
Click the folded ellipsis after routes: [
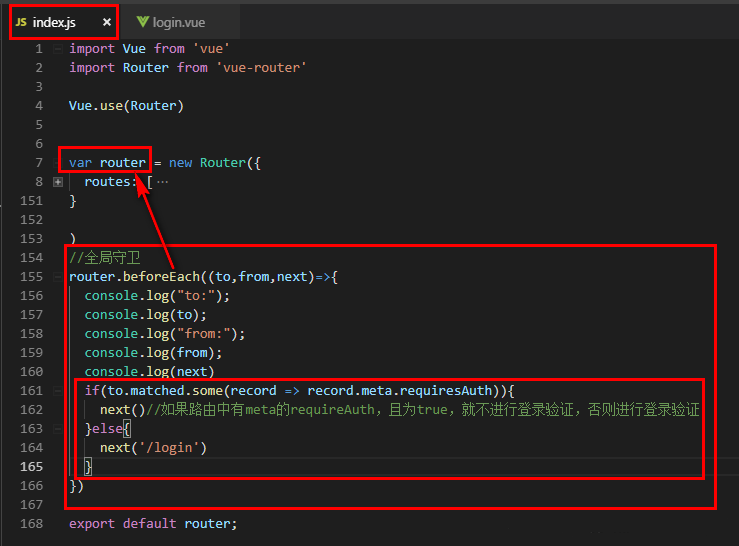coord(163,182)
